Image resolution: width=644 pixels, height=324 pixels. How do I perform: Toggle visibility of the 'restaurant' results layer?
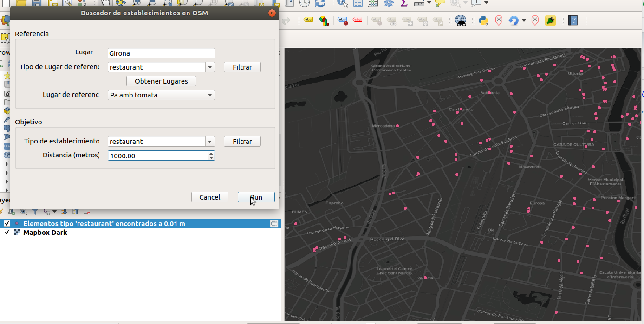tap(7, 224)
